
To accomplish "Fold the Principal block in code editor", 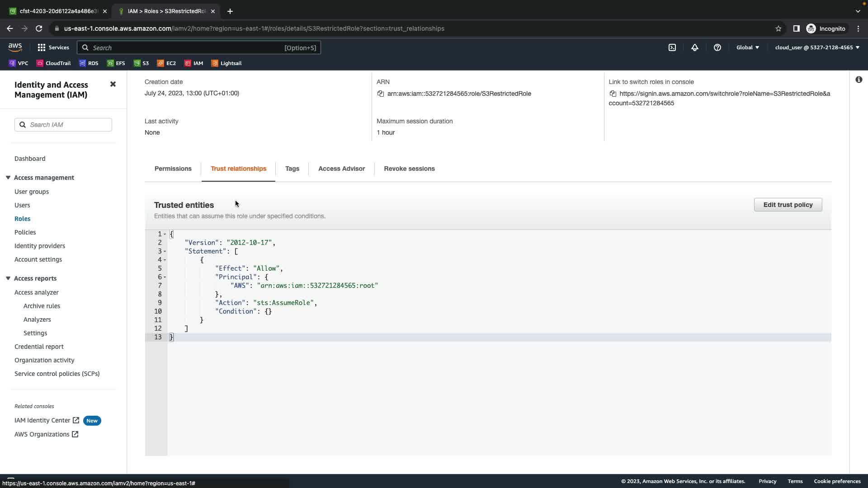I will (165, 277).
